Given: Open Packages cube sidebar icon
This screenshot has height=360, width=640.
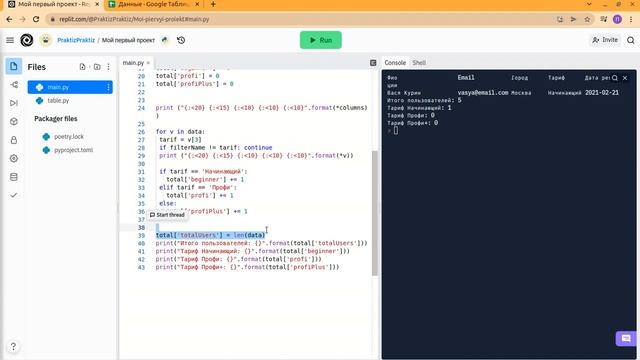Looking at the screenshot, I should point(14,121).
